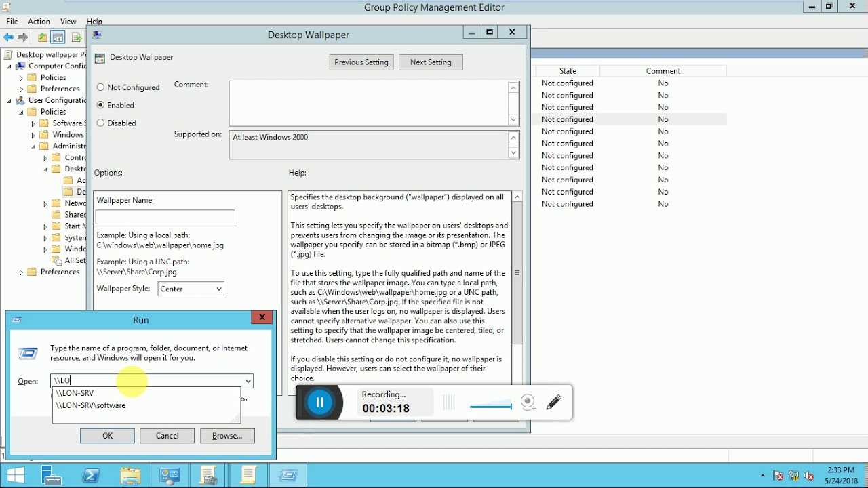The width and height of the screenshot is (868, 488).
Task: Open Server Manager from the taskbar
Action: click(x=52, y=475)
